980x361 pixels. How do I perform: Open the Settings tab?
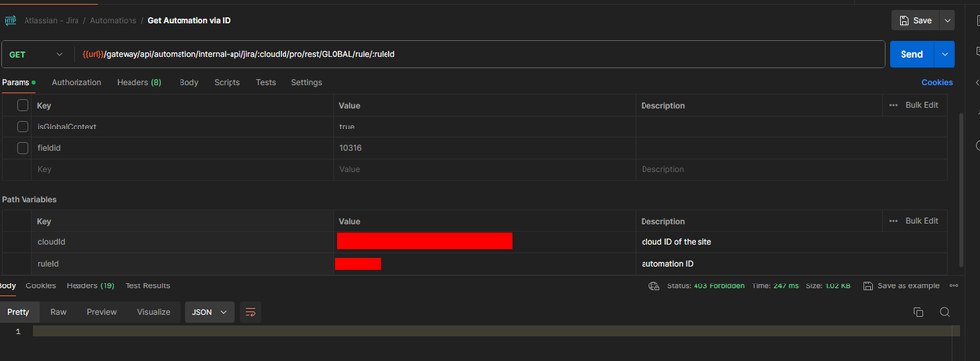tap(306, 82)
